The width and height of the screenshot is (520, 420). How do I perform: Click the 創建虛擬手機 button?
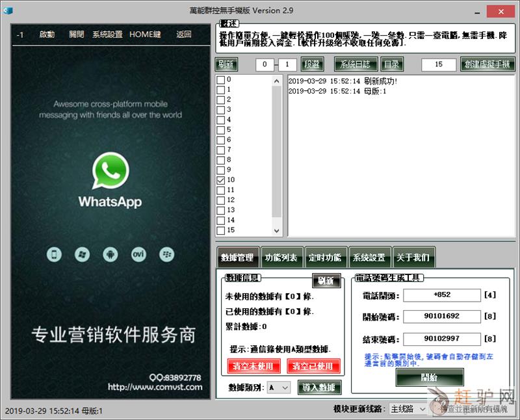487,64
